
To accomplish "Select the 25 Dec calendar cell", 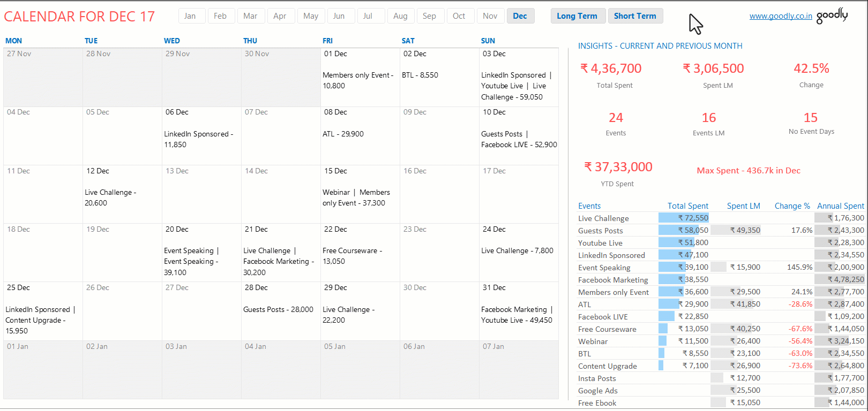I will (43, 311).
